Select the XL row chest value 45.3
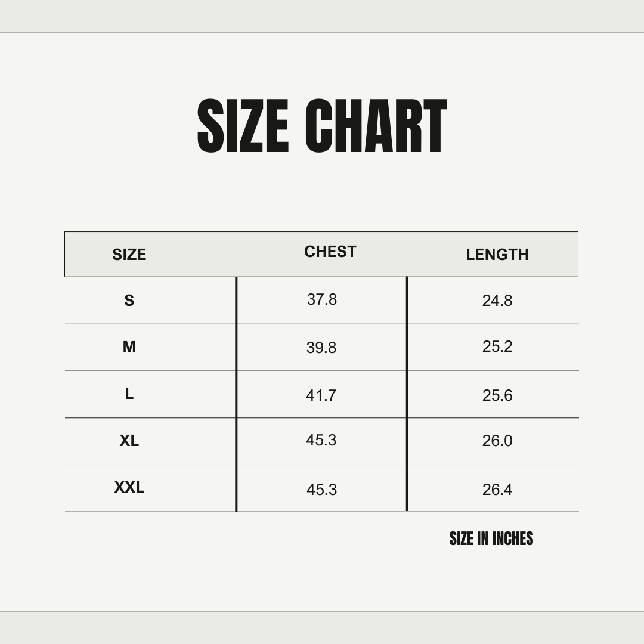This screenshot has height=644, width=644. coord(321,440)
